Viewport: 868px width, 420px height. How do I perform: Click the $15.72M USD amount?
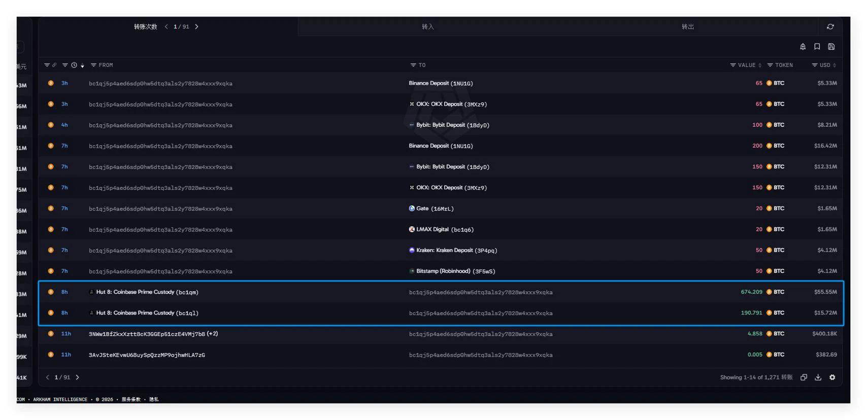tap(825, 313)
